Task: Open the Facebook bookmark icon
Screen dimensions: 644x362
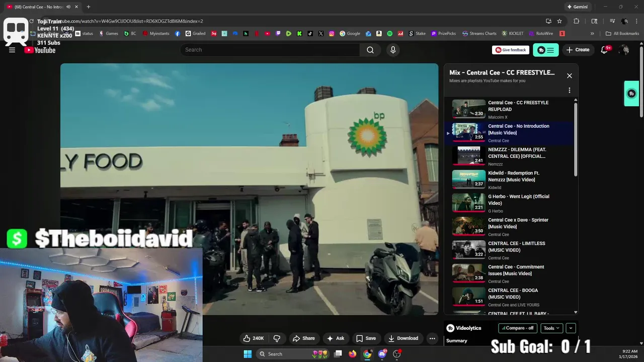Action: (x=178, y=34)
